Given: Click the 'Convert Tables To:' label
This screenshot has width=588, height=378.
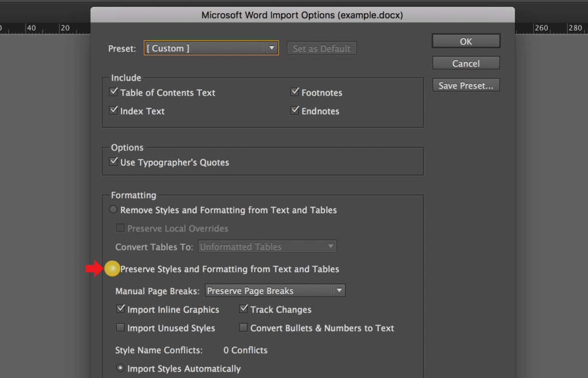Looking at the screenshot, I should pos(154,247).
